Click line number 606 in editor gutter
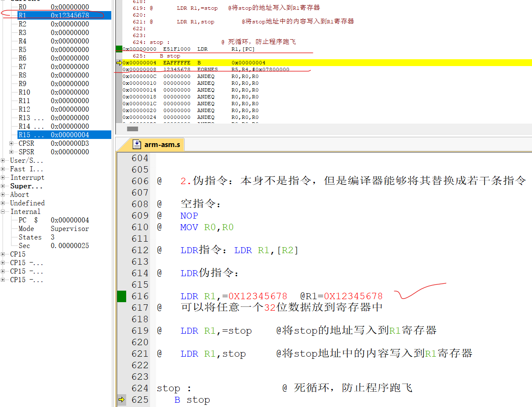The height and width of the screenshot is (407, 532). [140, 181]
